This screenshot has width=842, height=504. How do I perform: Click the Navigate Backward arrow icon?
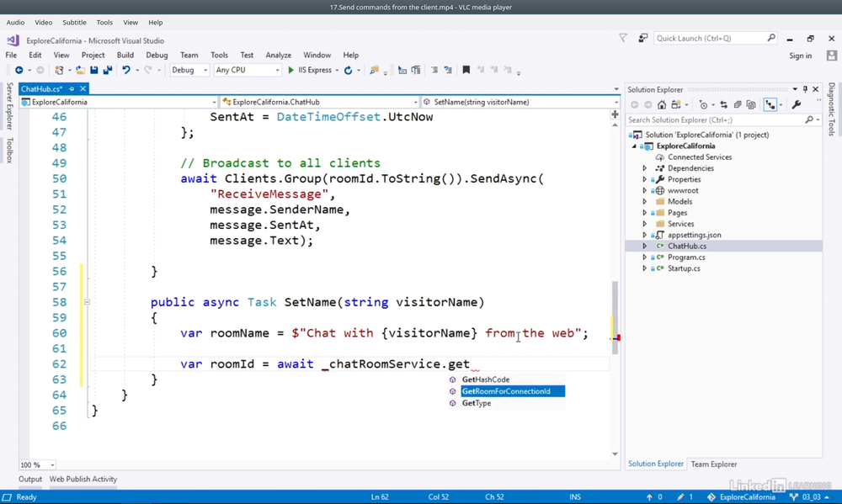click(x=19, y=71)
